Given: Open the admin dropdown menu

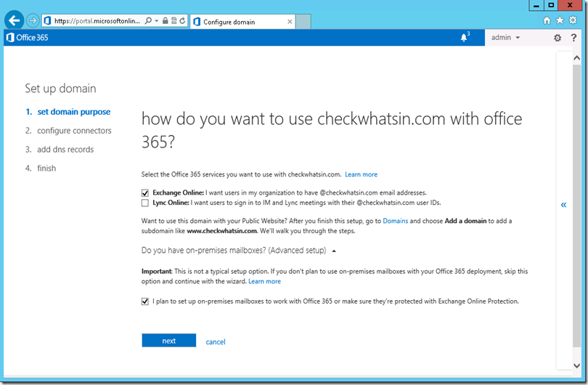Looking at the screenshot, I should (505, 38).
